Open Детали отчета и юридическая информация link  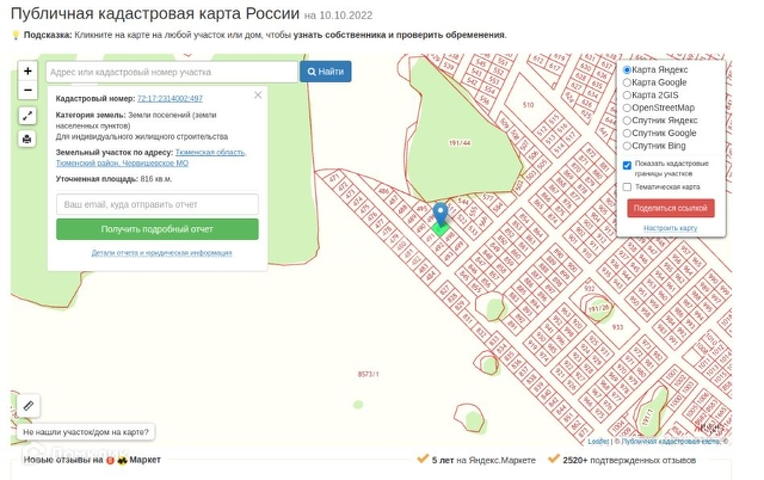coord(162,253)
